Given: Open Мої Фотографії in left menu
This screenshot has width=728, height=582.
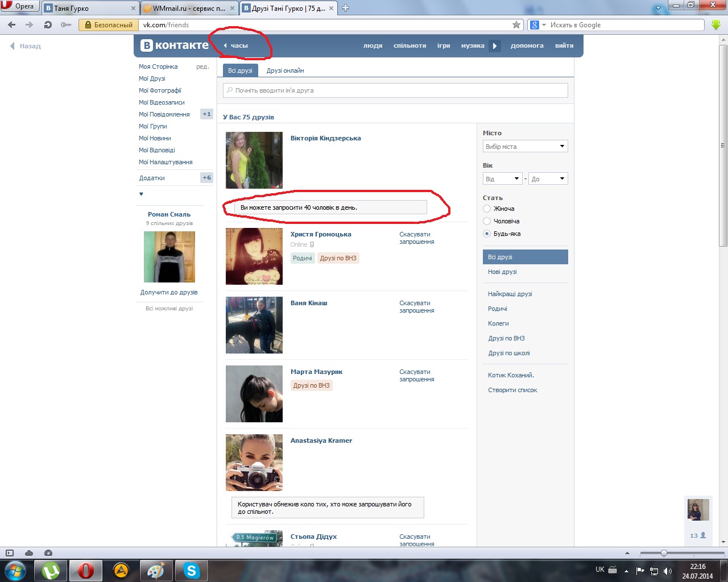Looking at the screenshot, I should [160, 90].
